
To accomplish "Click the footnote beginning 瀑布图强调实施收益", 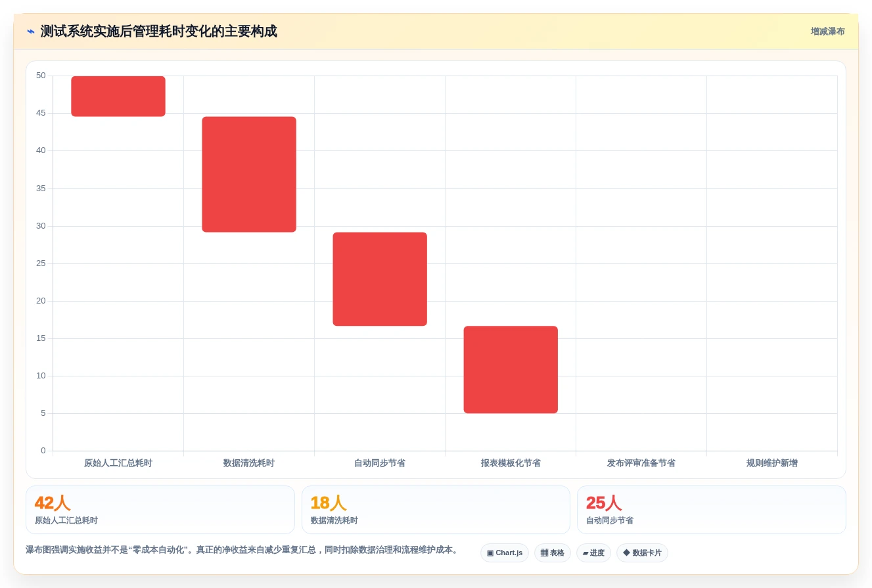I will pos(242,550).
